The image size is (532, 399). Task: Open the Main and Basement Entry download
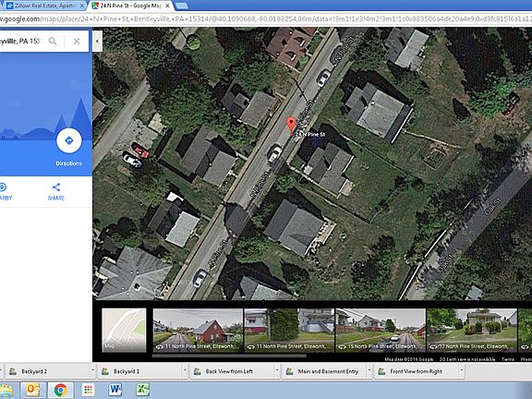(x=324, y=371)
